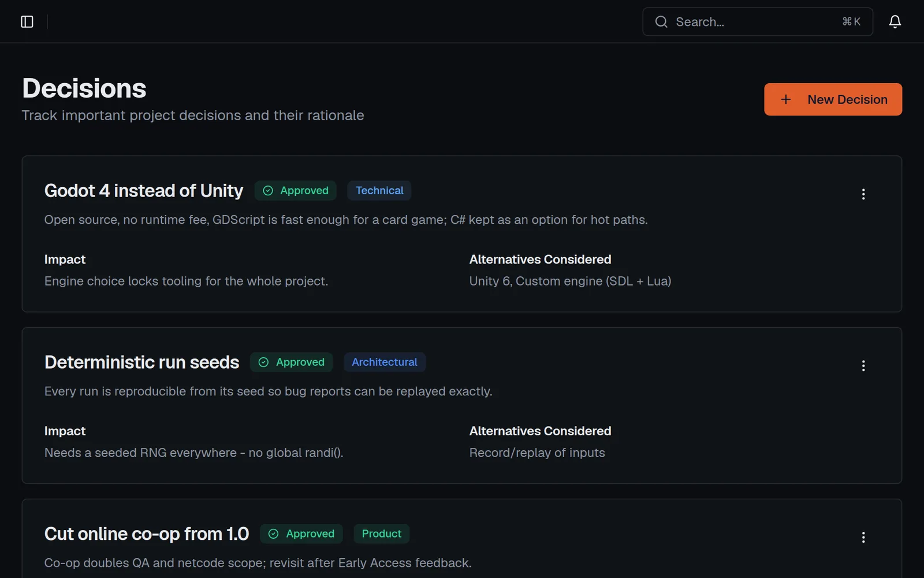Click the 'Decisions' page heading
The height and width of the screenshot is (578, 924).
tap(84, 88)
